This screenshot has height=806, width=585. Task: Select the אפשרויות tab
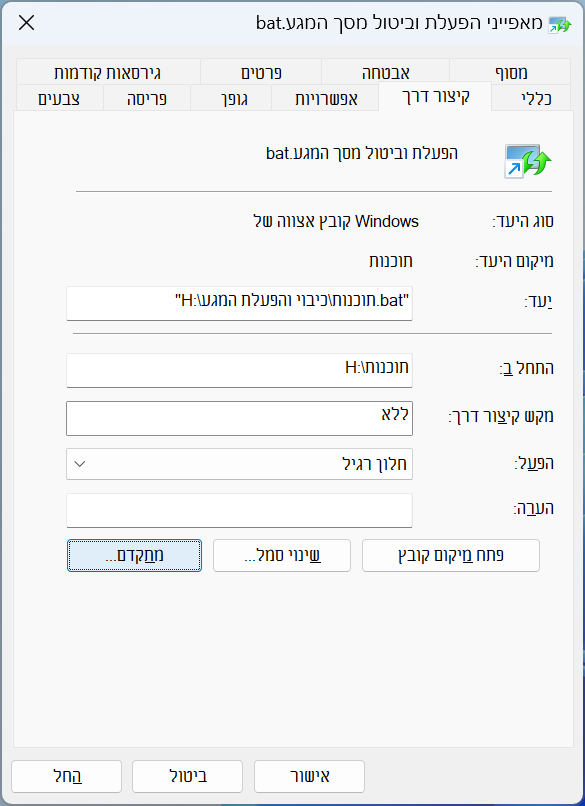pyautogui.click(x=325, y=98)
